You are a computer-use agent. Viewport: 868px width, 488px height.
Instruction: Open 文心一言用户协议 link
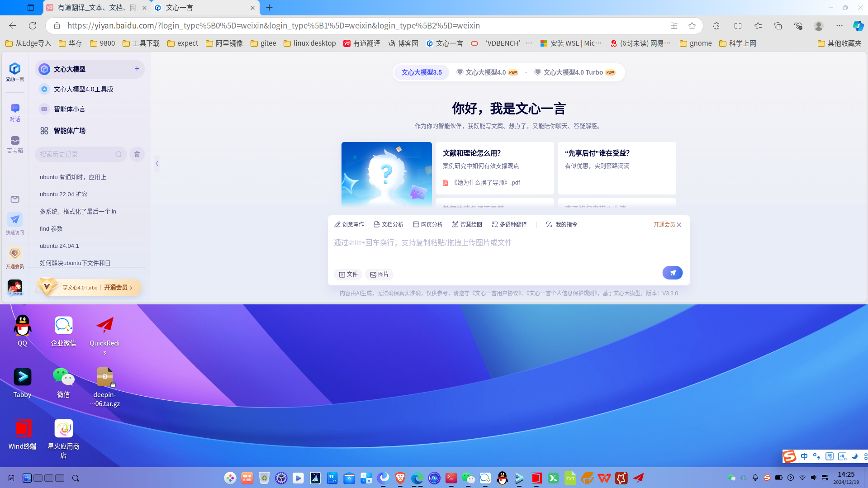497,293
